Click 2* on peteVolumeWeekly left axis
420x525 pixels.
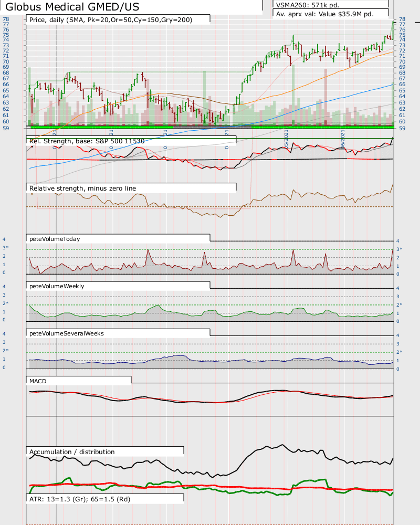point(5,303)
